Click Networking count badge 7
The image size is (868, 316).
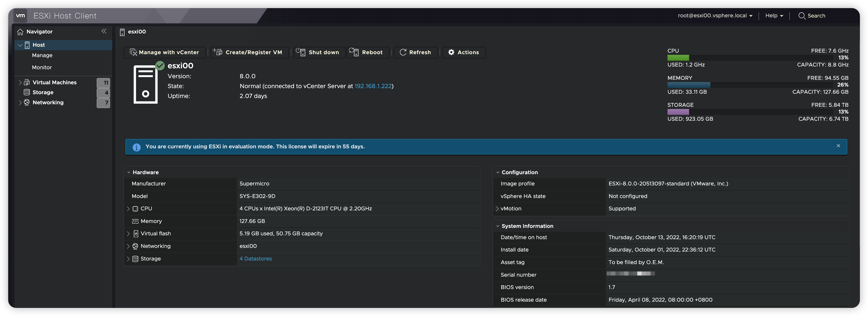pos(104,103)
